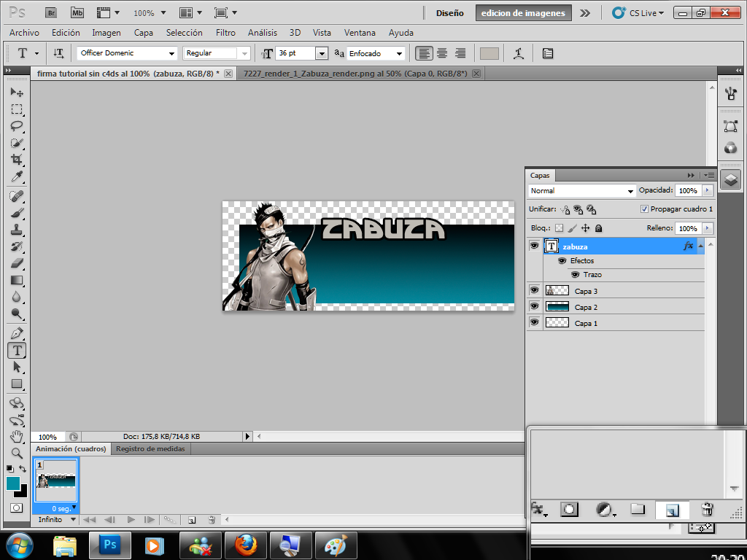This screenshot has height=560, width=747.
Task: Click Create Warped Text icon
Action: [x=519, y=53]
